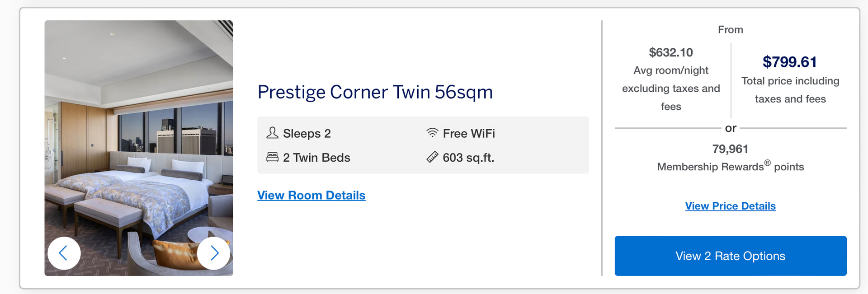The width and height of the screenshot is (868, 294).
Task: Open the View Price Details link
Action: click(730, 206)
